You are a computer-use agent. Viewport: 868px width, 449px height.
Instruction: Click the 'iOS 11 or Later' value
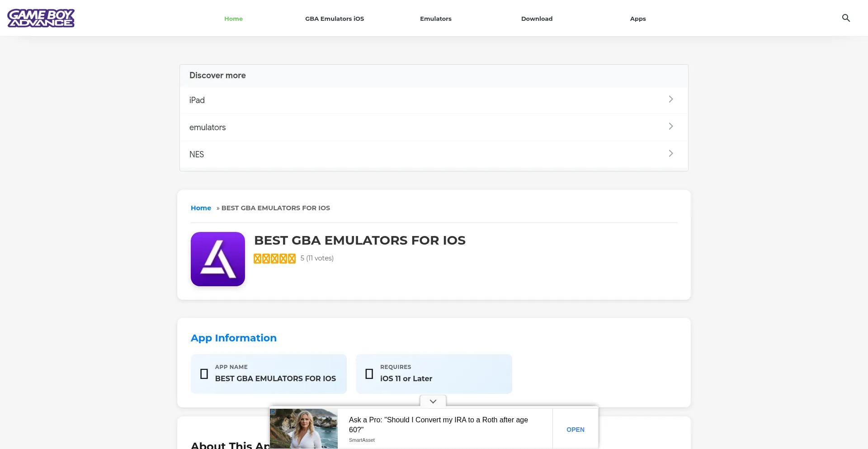tap(406, 379)
